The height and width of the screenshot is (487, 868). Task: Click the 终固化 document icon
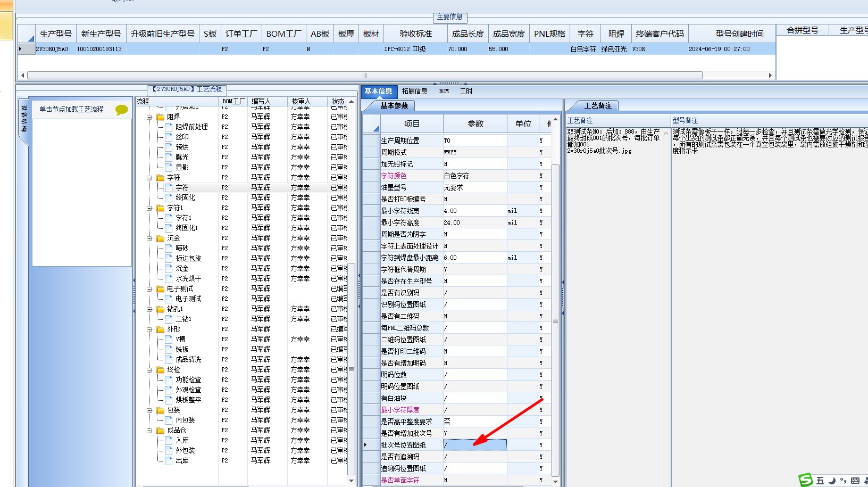coord(169,198)
